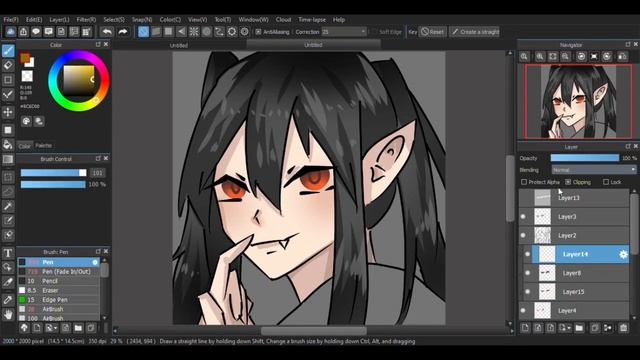The width and height of the screenshot is (640, 360).
Task: Click the delete layer trash icon
Action: coord(623,328)
